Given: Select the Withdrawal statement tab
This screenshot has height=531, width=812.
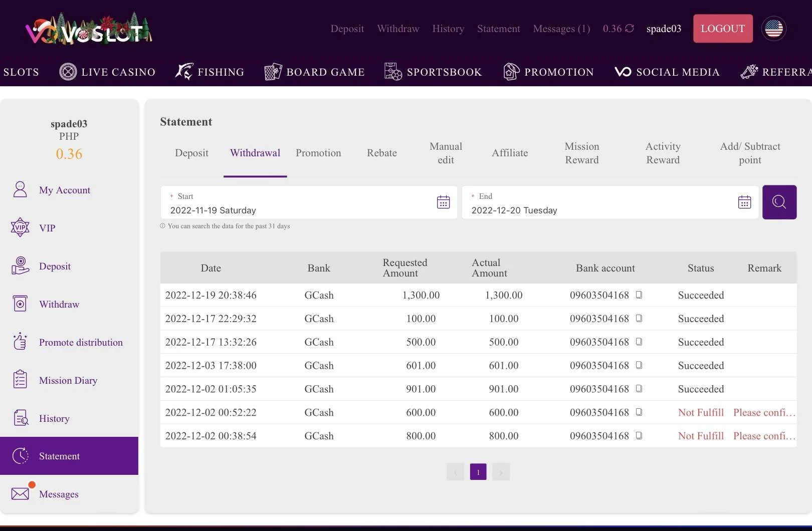Looking at the screenshot, I should 255,153.
